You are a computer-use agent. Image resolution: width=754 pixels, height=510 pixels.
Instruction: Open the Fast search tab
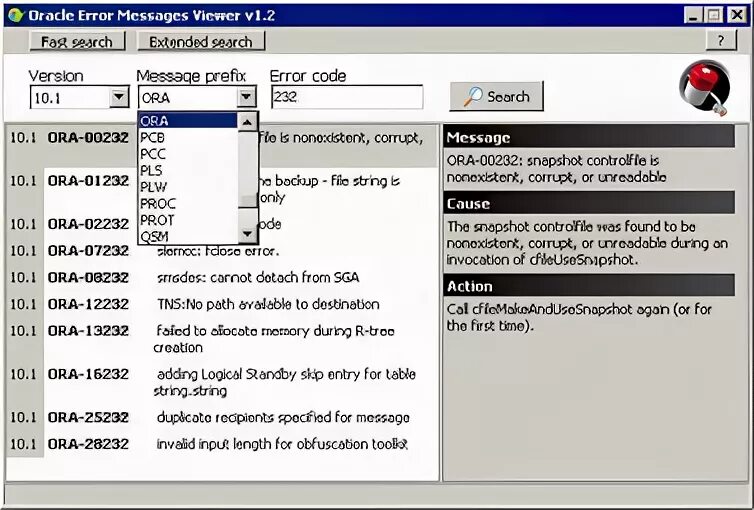[x=77, y=42]
